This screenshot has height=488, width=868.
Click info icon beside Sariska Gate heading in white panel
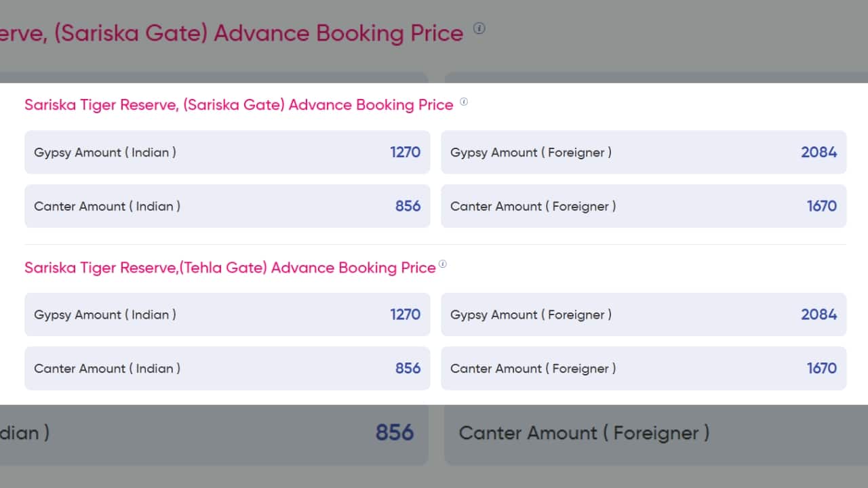click(464, 102)
